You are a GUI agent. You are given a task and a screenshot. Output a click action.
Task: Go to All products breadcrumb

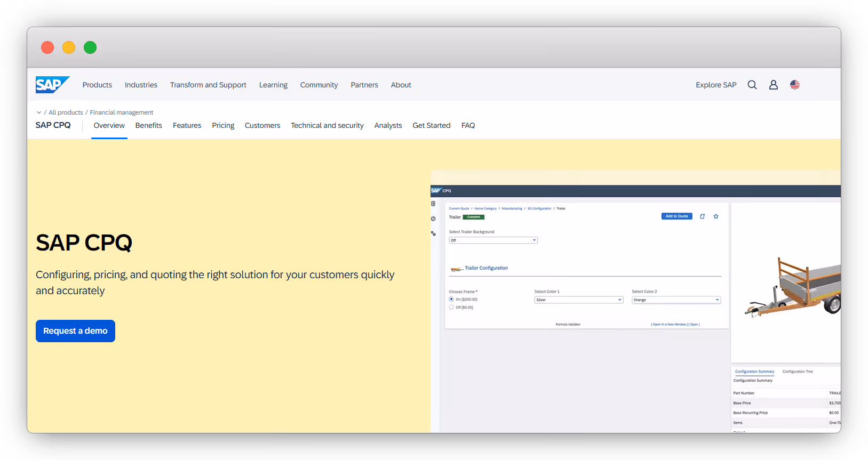[x=66, y=112]
